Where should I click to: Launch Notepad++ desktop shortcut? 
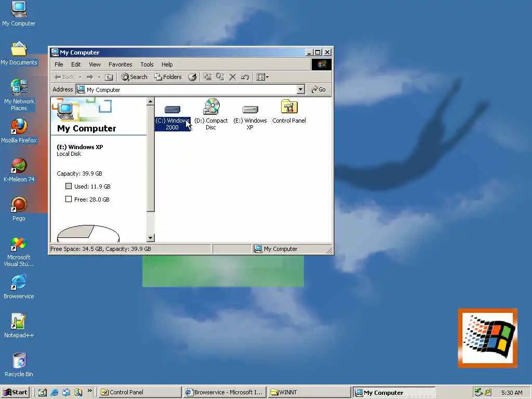pos(19,326)
